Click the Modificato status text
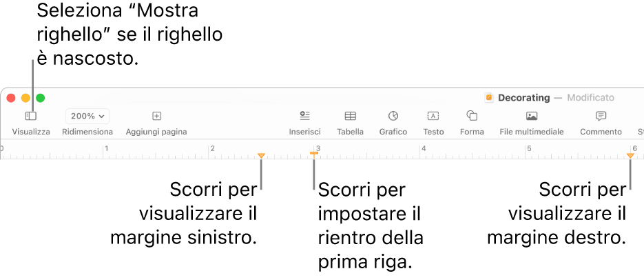644x280 pixels. point(590,98)
